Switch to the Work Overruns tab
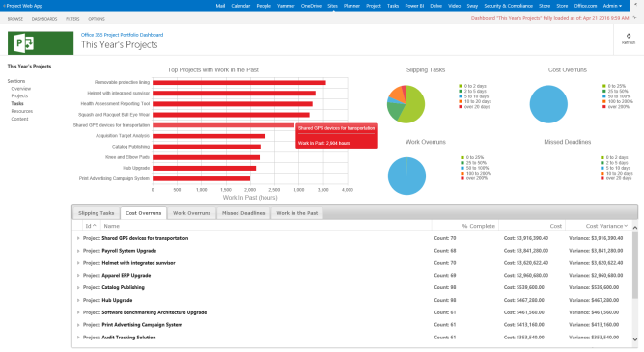This screenshot has height=352, width=644. [191, 213]
